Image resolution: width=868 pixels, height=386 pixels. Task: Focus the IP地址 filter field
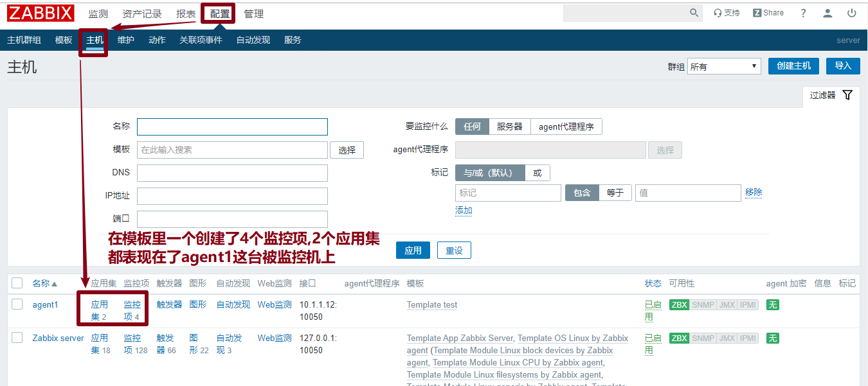click(232, 196)
